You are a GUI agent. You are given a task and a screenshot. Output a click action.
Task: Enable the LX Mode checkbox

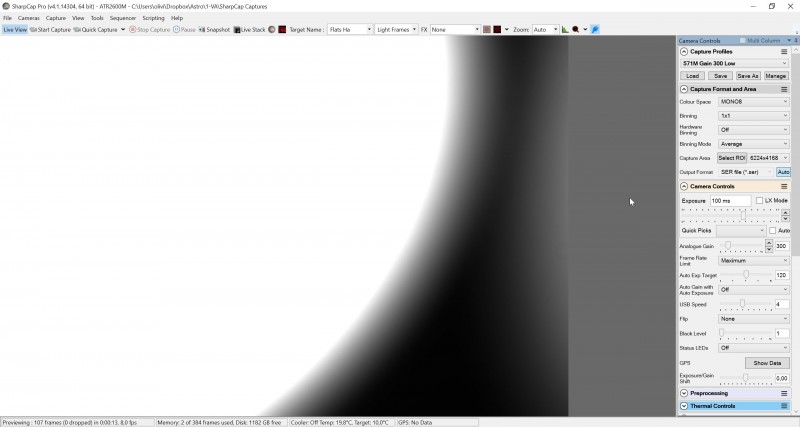pyautogui.click(x=759, y=200)
